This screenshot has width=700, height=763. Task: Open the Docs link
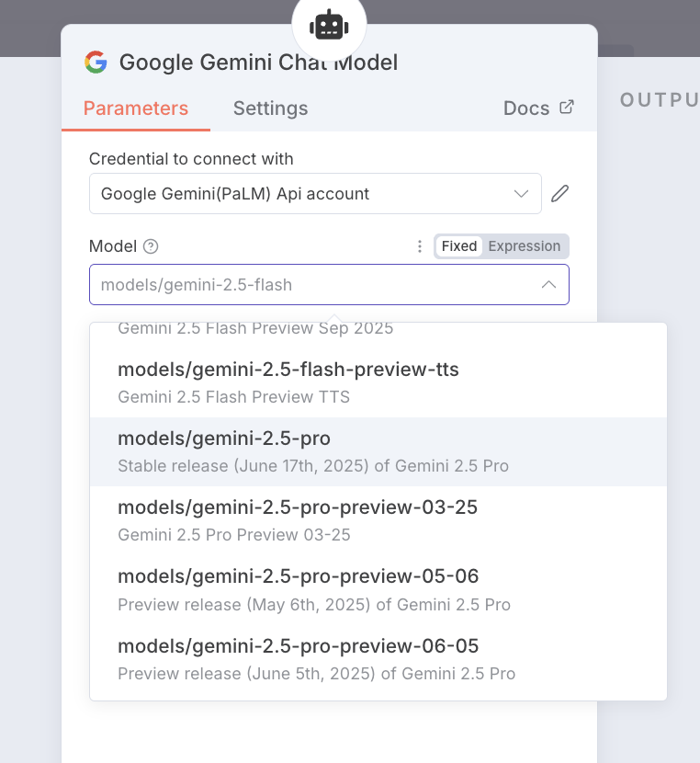526,108
